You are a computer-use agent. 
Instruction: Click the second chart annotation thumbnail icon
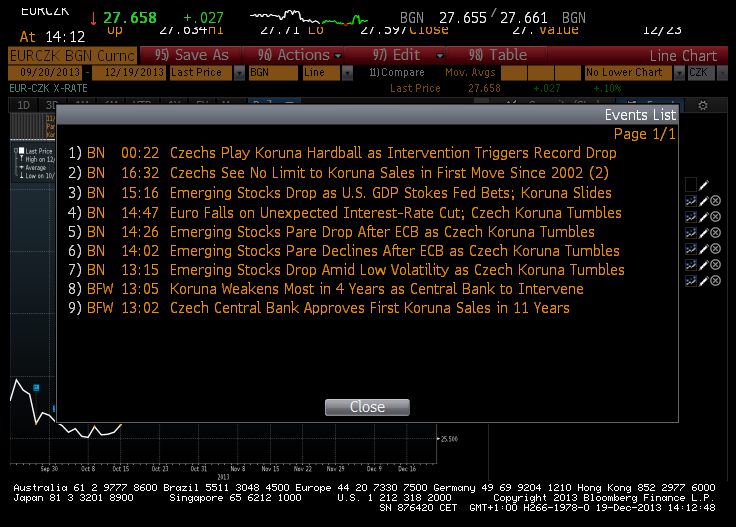click(691, 217)
